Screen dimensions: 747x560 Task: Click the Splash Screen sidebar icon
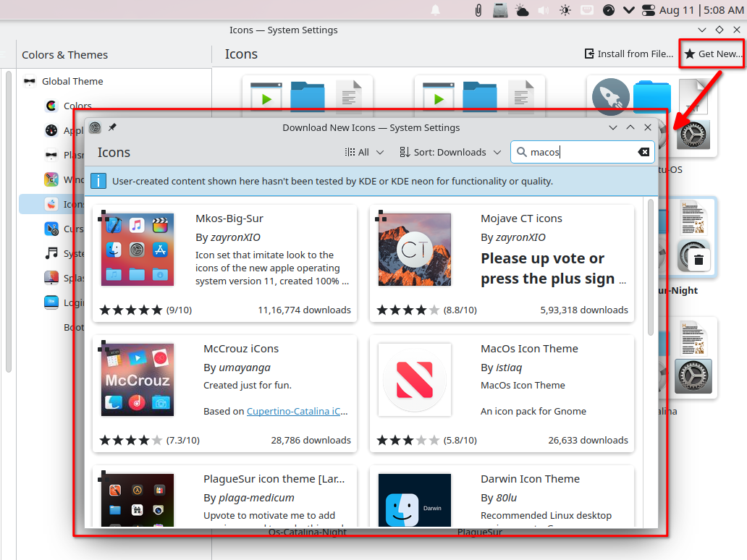51,278
